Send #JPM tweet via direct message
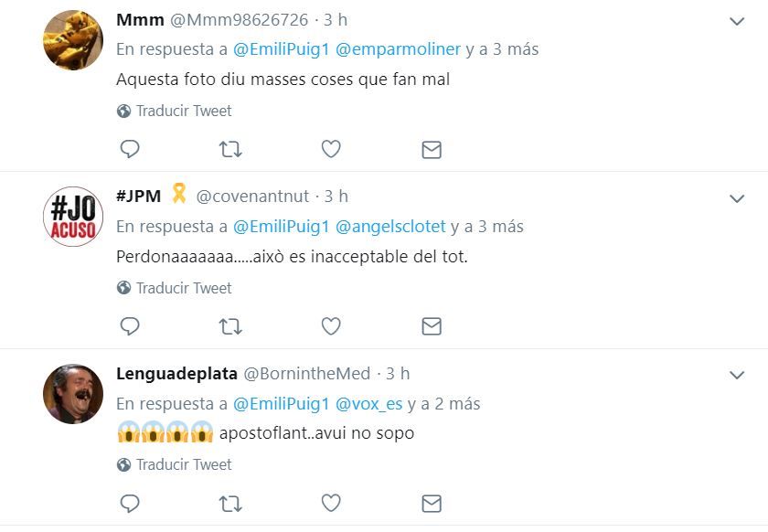This screenshot has height=532, width=768. (432, 326)
